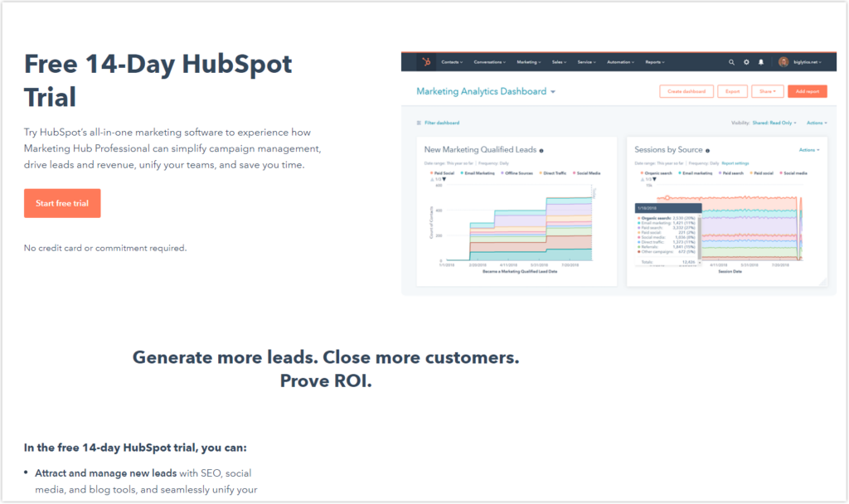
Task: Click the 1/18/2018 tooltip header
Action: tap(668, 208)
